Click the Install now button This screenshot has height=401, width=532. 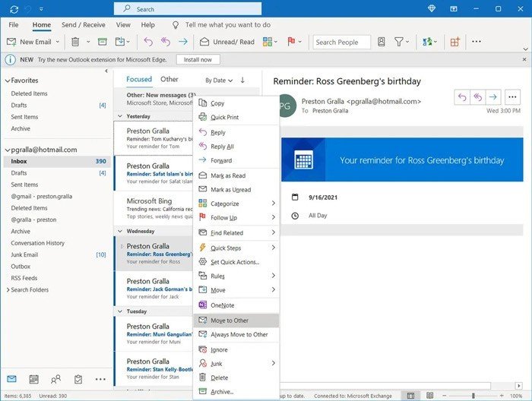tap(198, 59)
